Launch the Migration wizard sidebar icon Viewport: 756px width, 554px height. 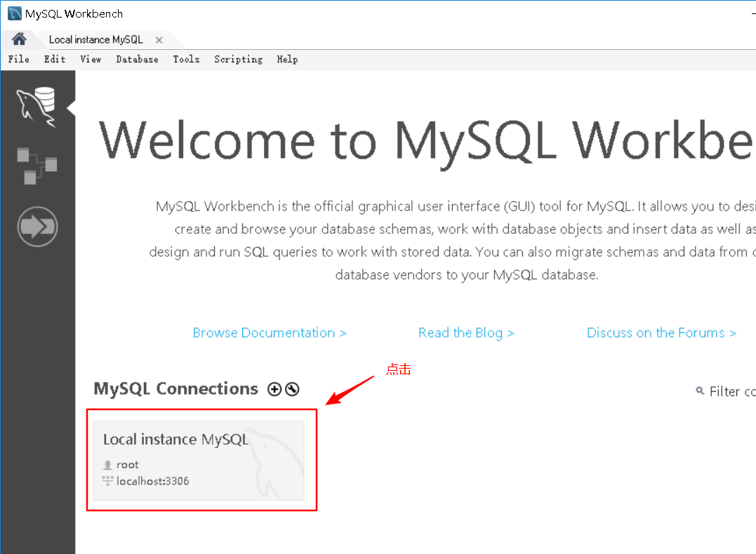tap(37, 226)
